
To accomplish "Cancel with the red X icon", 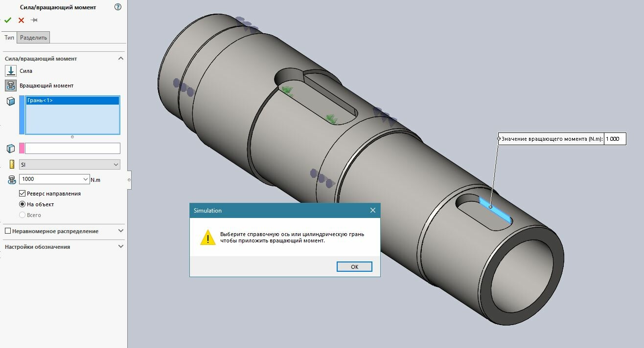I will pos(21,20).
